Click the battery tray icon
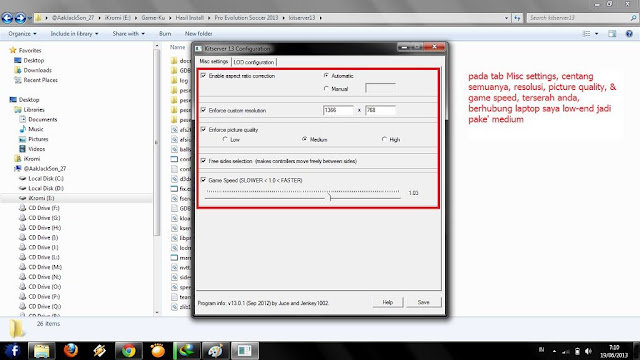Screen dimensions: 640x360 click(577, 351)
